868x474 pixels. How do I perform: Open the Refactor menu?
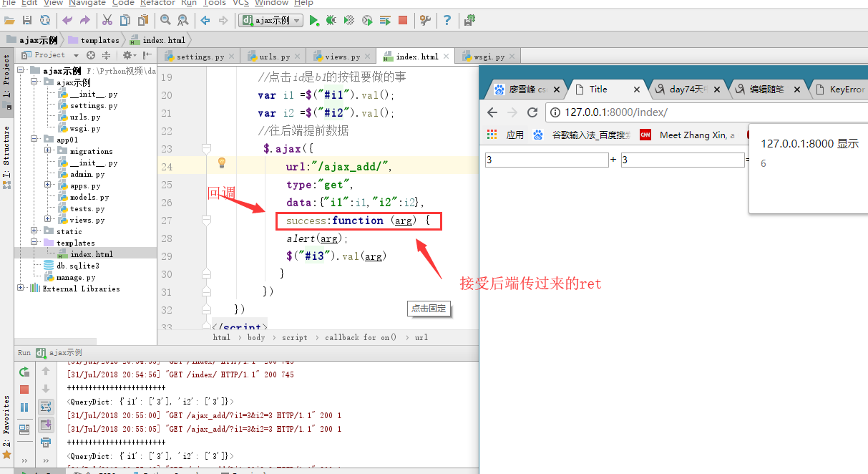pyautogui.click(x=157, y=4)
